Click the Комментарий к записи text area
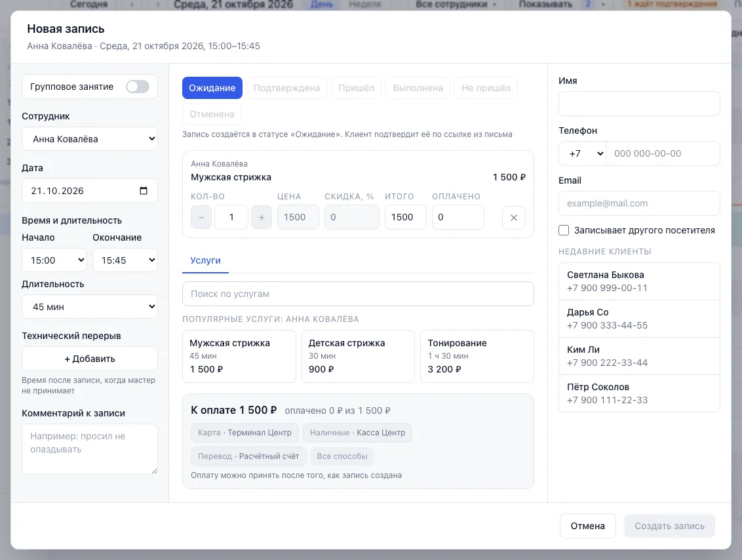The width and height of the screenshot is (742, 560). coord(90,449)
